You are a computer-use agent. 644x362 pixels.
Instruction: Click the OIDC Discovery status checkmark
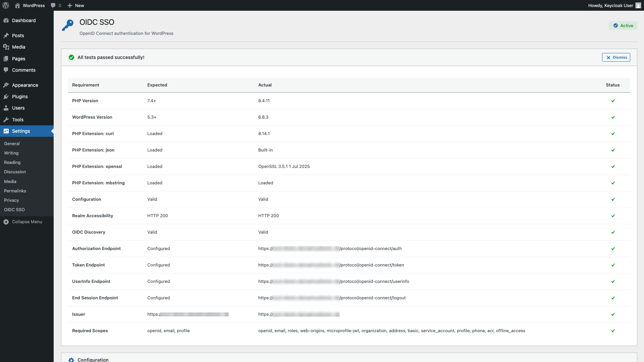pos(613,232)
